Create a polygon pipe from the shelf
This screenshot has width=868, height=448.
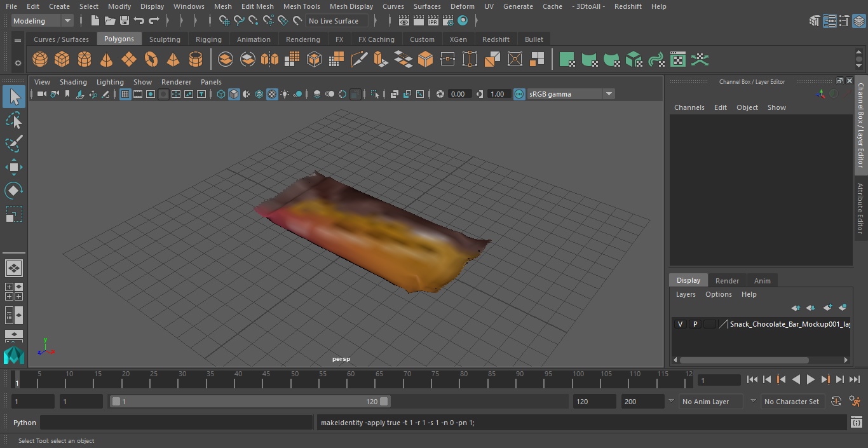(196, 60)
